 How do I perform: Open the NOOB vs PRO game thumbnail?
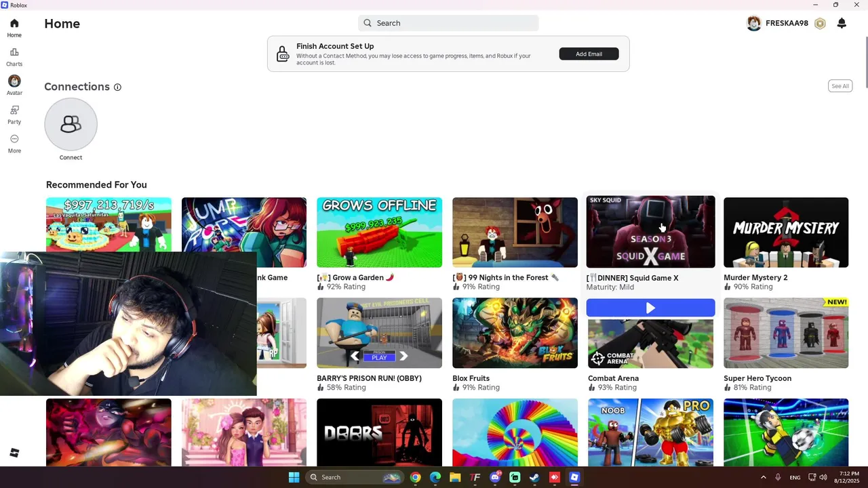(x=650, y=432)
